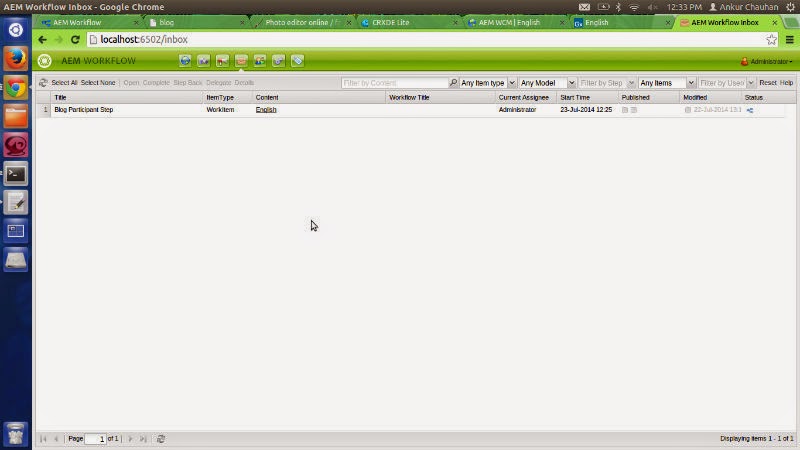The width and height of the screenshot is (800, 450).
Task: Select the Blog Participant Step row
Action: (410, 110)
